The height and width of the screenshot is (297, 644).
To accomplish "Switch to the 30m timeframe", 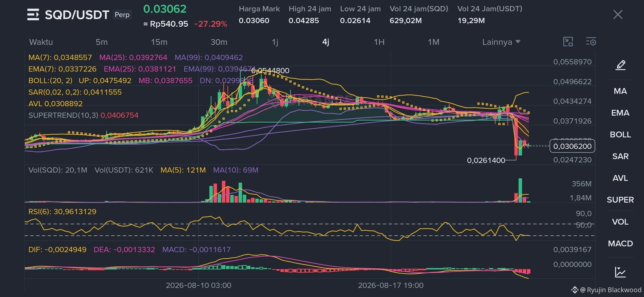I will coord(219,42).
